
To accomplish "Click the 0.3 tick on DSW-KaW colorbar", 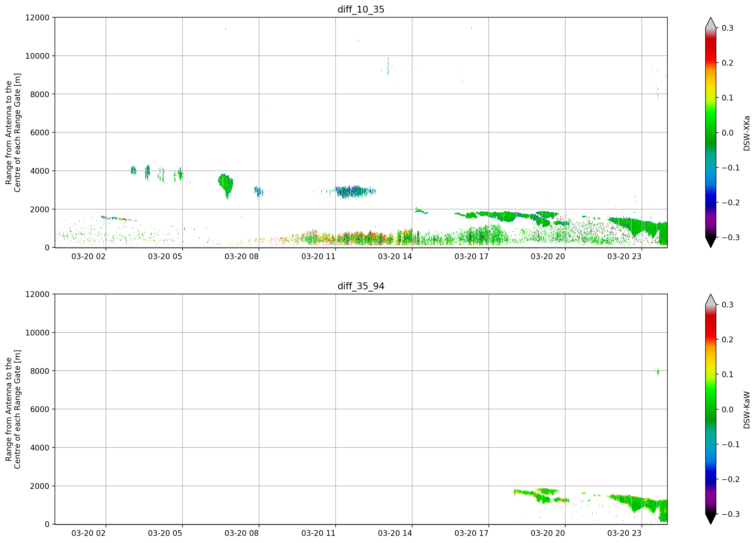I will [728, 305].
